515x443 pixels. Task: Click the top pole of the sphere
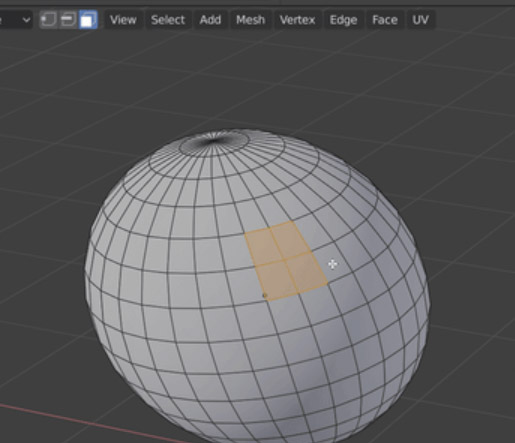pos(214,141)
